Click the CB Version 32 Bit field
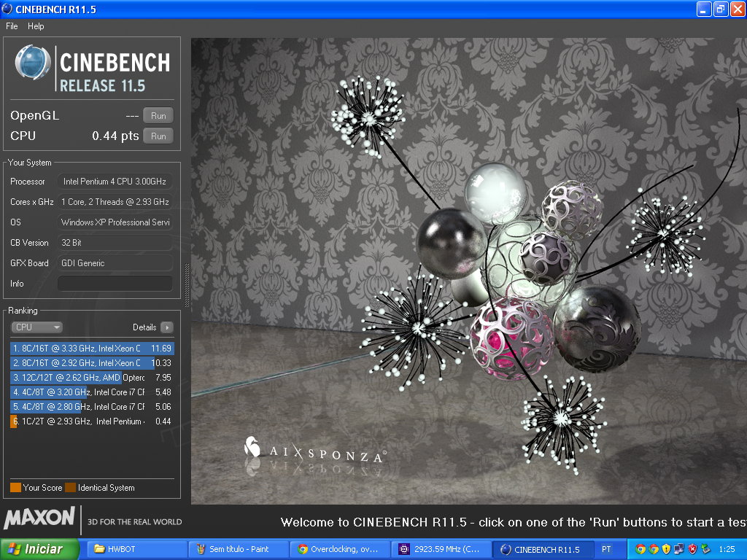 pos(115,243)
